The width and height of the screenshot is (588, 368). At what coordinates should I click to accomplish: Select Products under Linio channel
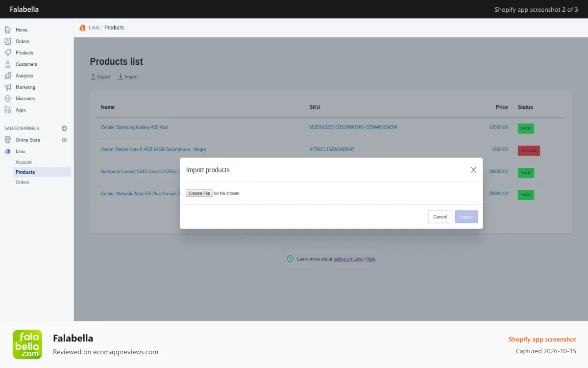click(x=42, y=172)
